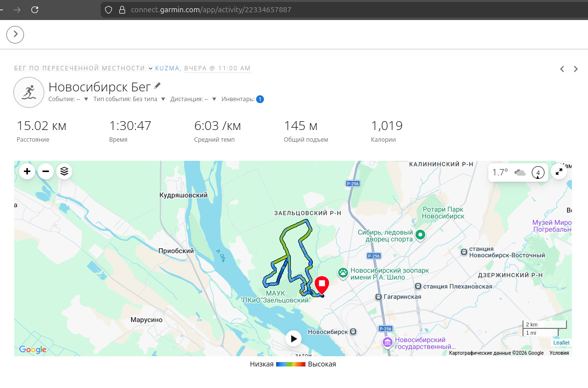Click the 'Ротари Парк Новосибирск' map label

pyautogui.click(x=443, y=213)
